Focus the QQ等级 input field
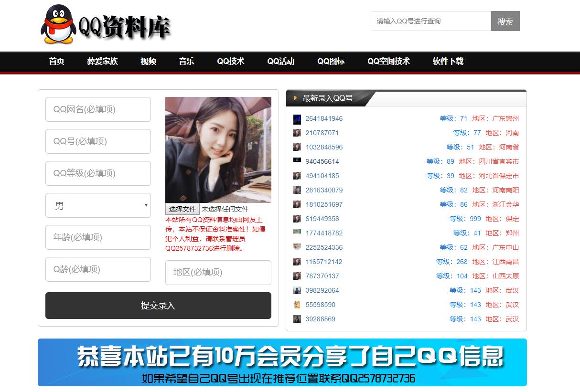Screen dimensions: 580x392 tap(98, 173)
